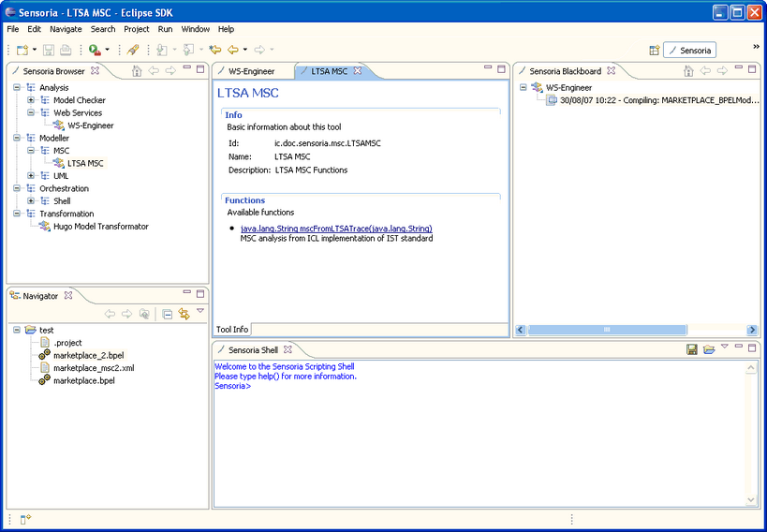The height and width of the screenshot is (532, 767).
Task: Open the Run menu
Action: pos(166,29)
